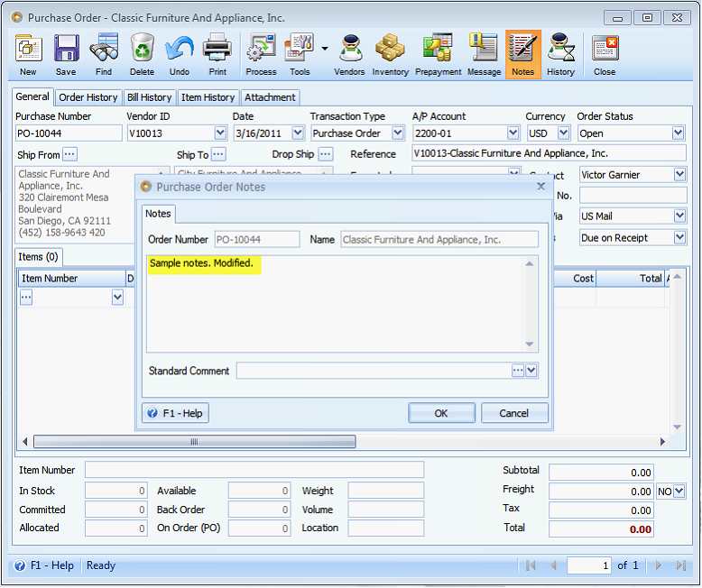Viewport: 702px width, 588px height.
Task: Expand the Currency USD dropdown
Action: pos(564,133)
